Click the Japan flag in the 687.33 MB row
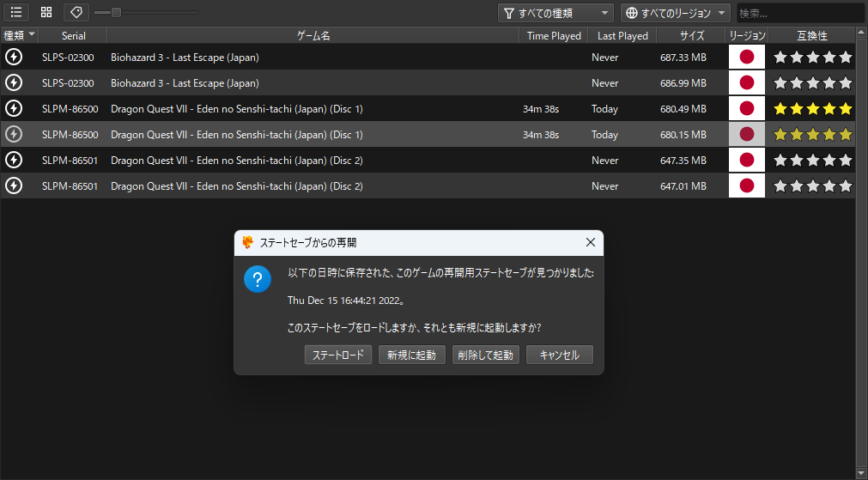Screen dimensions: 868x480 click(747, 57)
